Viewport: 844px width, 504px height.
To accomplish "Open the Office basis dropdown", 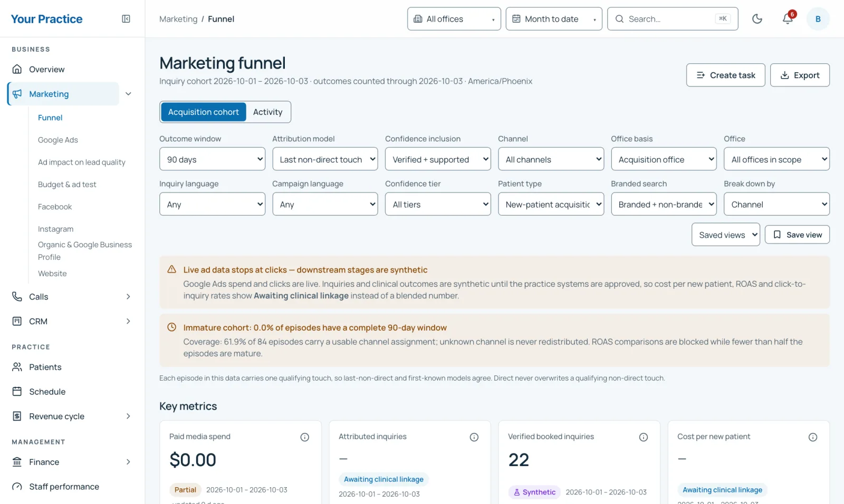I will click(664, 159).
